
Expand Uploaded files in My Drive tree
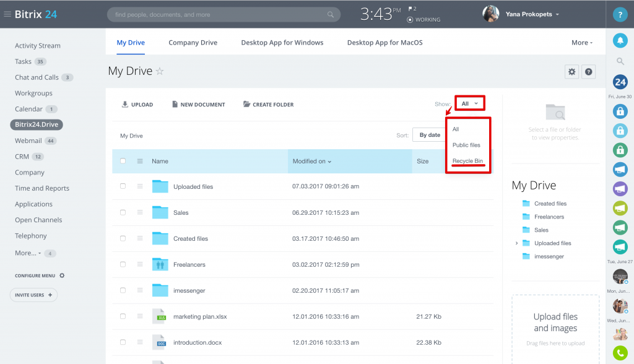tap(516, 243)
